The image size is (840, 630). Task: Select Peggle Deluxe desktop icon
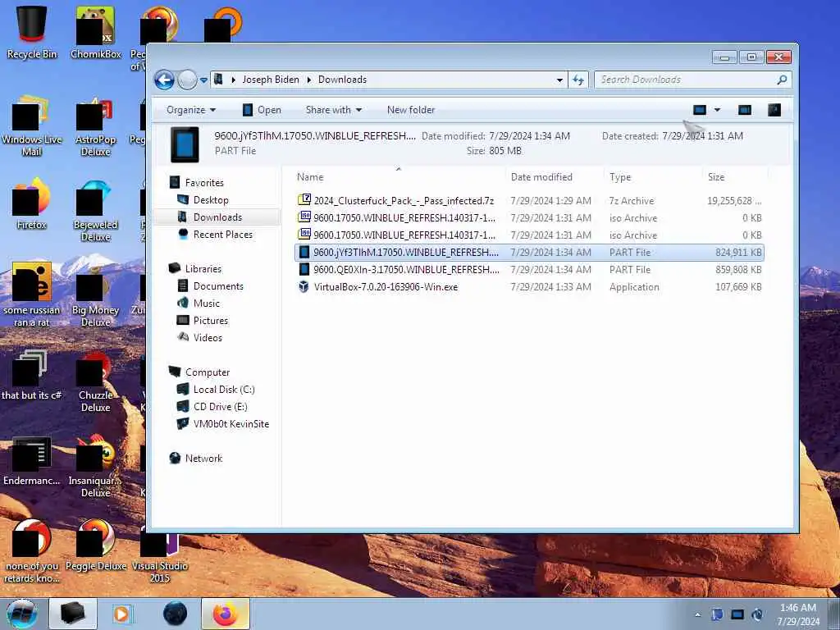click(x=96, y=545)
